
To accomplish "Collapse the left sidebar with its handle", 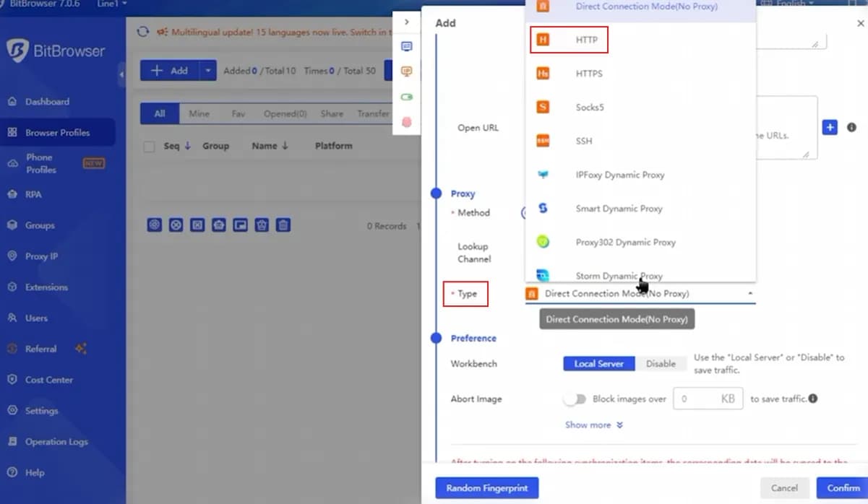I will (121, 74).
